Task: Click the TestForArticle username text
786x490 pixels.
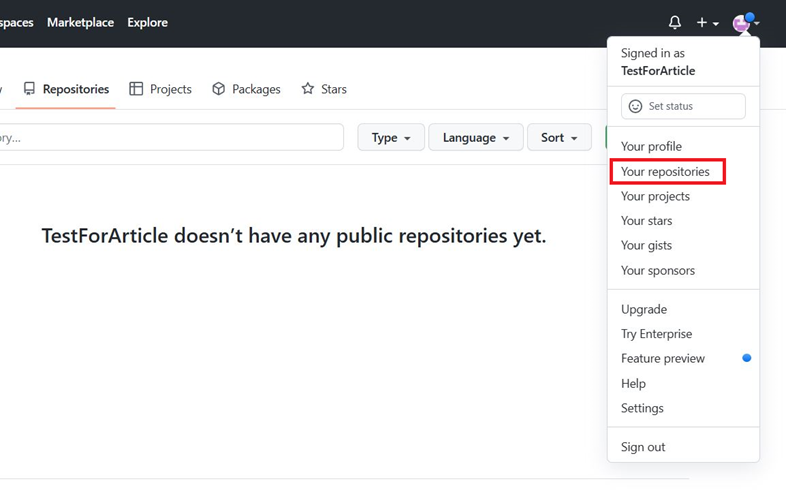Action: pos(658,71)
